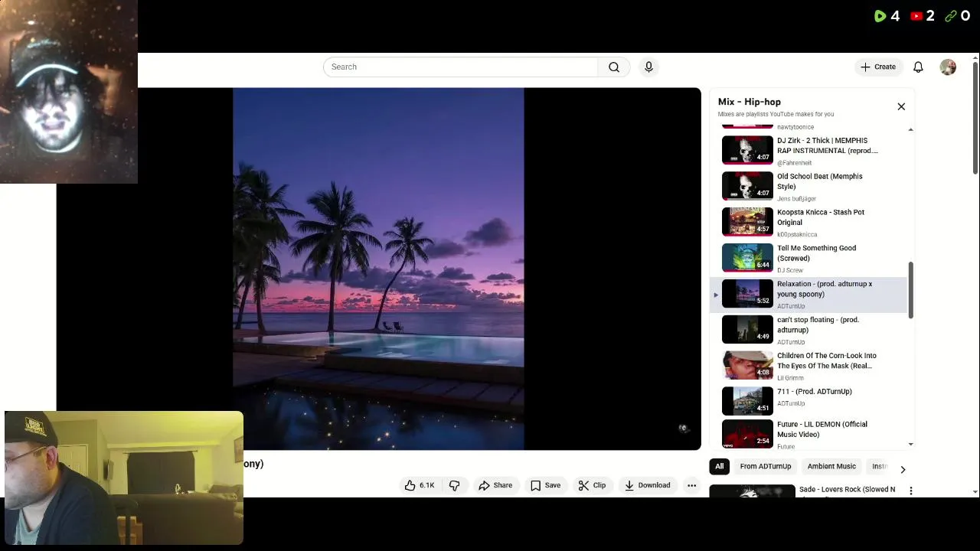Like the video with 6.1K likes
Screen dimensions: 980x551
pos(420,485)
